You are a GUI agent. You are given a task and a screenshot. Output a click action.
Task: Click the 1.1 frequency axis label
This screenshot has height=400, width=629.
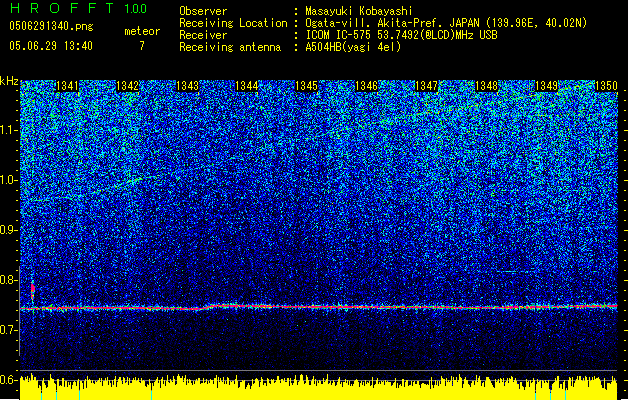9,130
